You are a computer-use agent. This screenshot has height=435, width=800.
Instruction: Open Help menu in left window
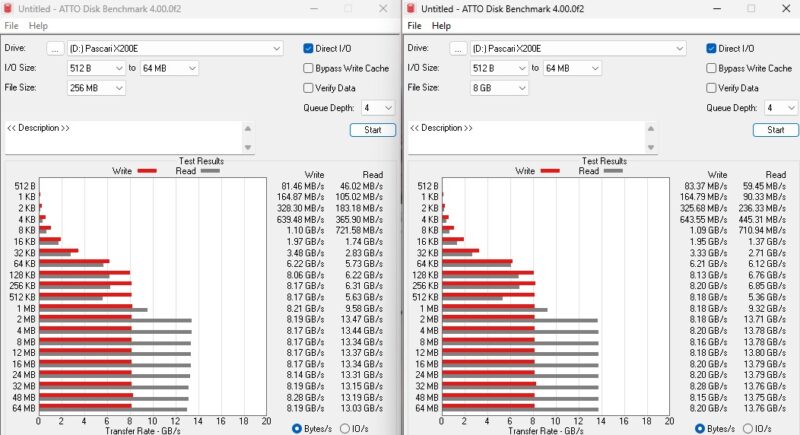coord(38,25)
